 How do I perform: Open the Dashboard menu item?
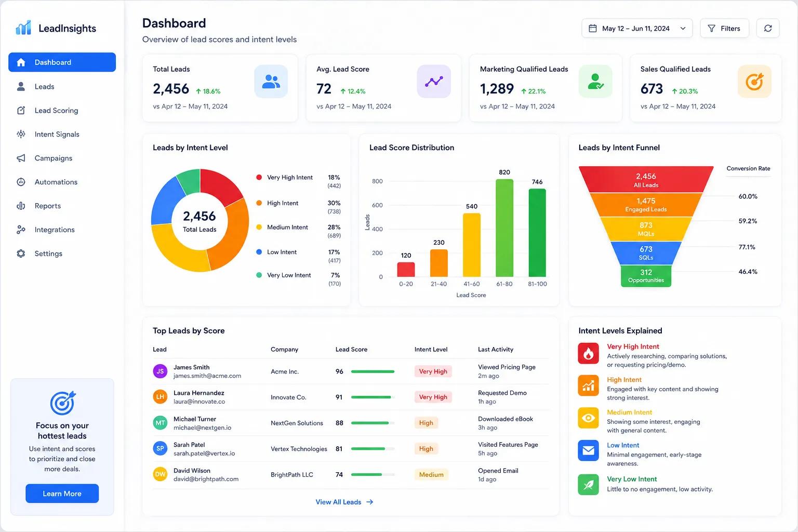pyautogui.click(x=62, y=62)
